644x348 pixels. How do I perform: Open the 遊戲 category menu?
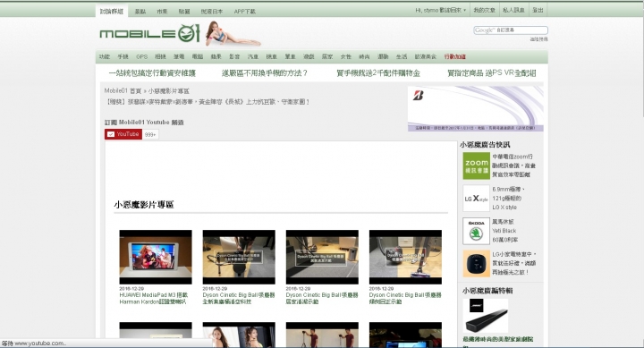(309, 56)
